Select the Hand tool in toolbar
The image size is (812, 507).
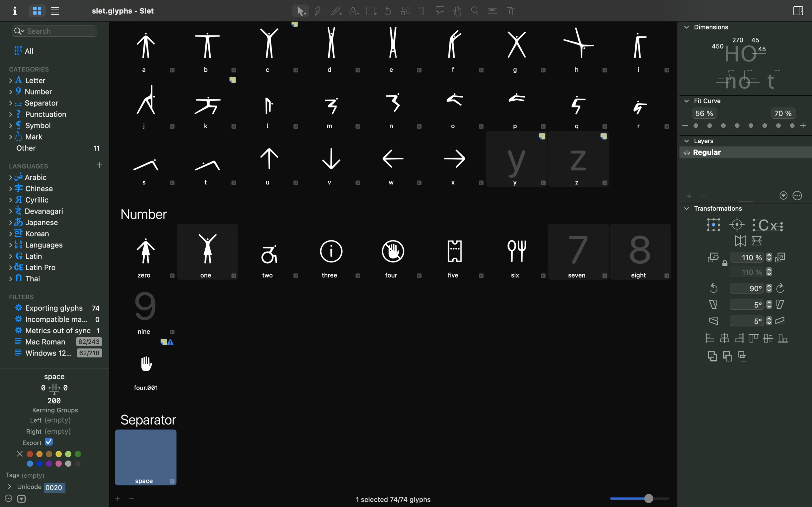tap(457, 11)
